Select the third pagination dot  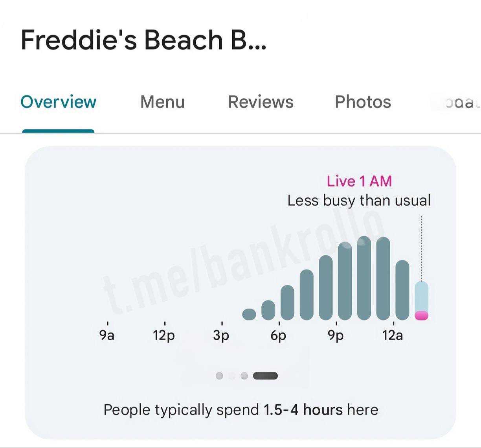click(244, 376)
